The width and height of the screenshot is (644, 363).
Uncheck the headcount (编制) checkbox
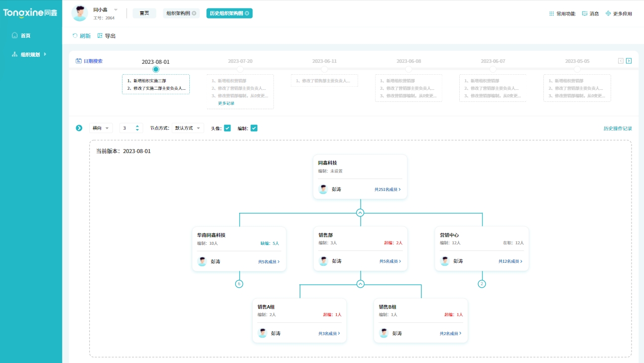coord(254,128)
